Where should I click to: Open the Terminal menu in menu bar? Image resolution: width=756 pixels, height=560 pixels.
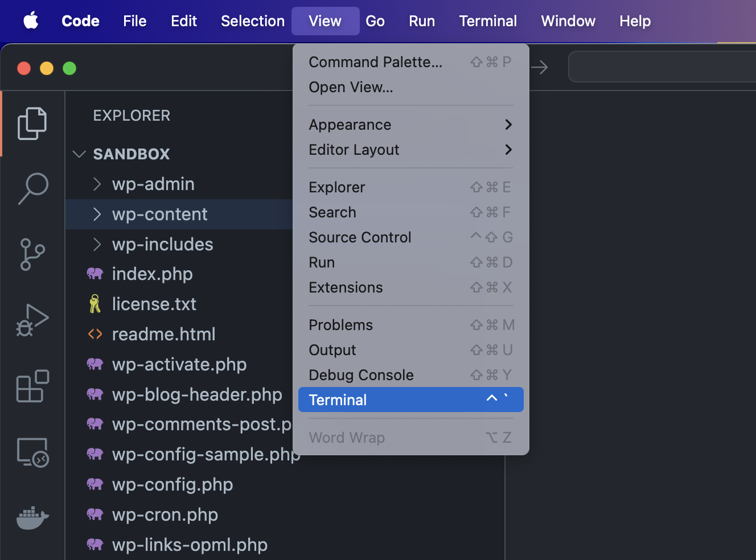point(488,21)
